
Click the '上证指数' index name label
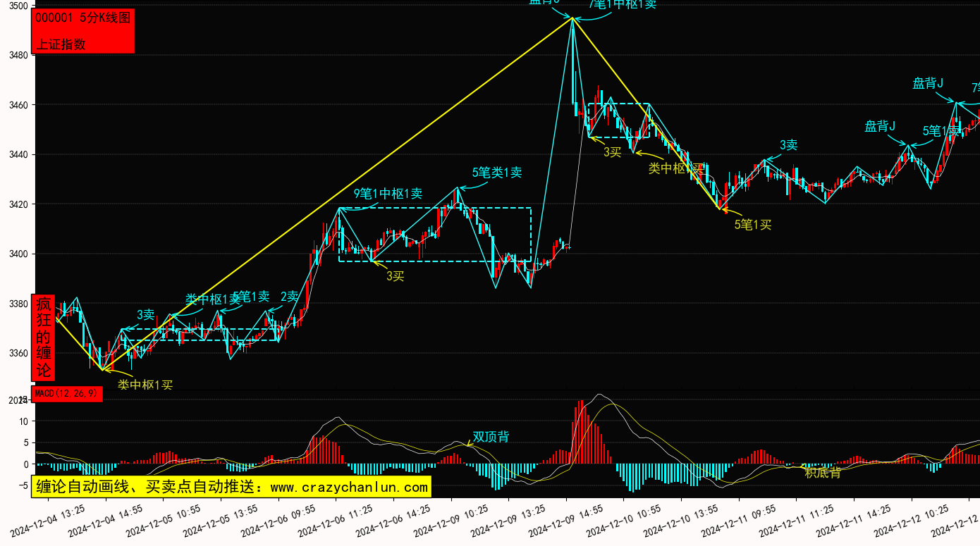61,44
